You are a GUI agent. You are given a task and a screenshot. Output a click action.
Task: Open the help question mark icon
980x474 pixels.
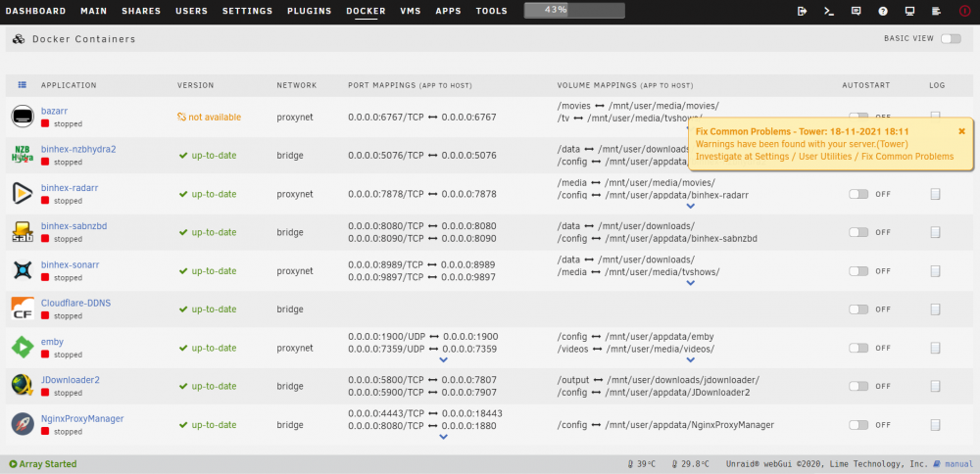click(883, 11)
